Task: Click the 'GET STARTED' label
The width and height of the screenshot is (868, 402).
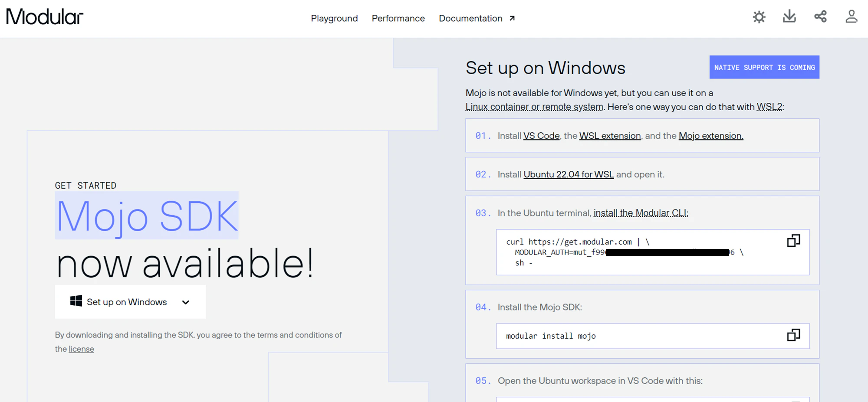Action: [85, 186]
